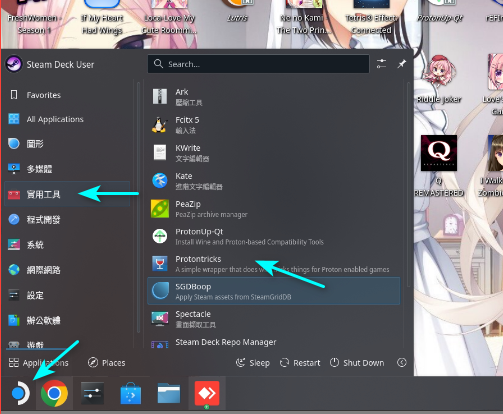Viewport: 503px width, 414px height.
Task: Select the 辦公軟體 category
Action: [x=67, y=320]
